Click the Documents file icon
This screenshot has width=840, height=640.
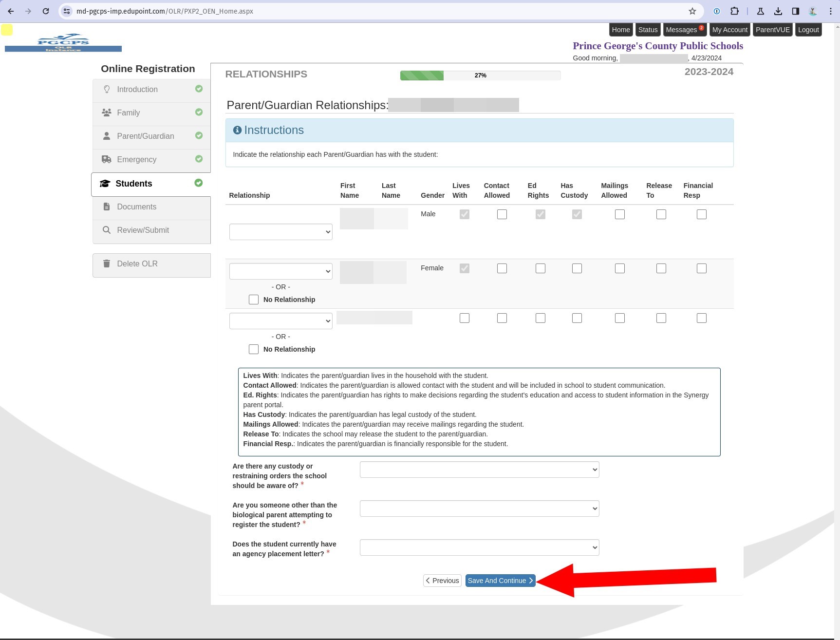tap(107, 207)
